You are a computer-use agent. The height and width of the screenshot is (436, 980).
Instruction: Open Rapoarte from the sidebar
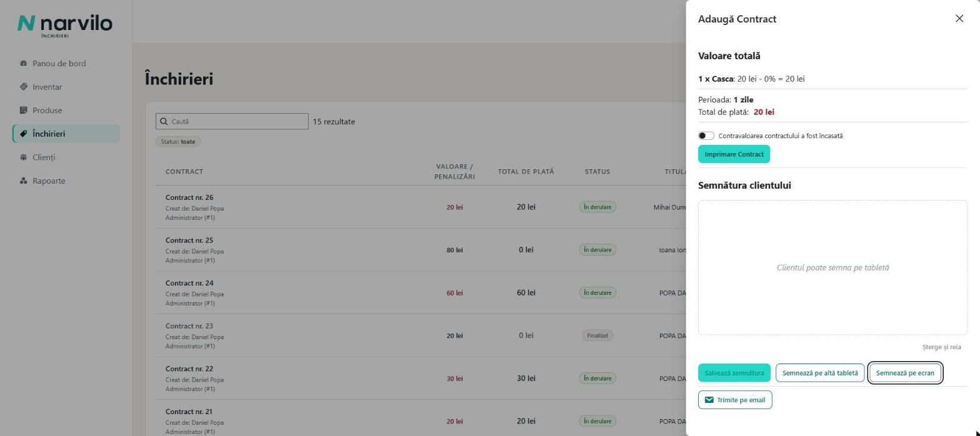click(x=66, y=181)
